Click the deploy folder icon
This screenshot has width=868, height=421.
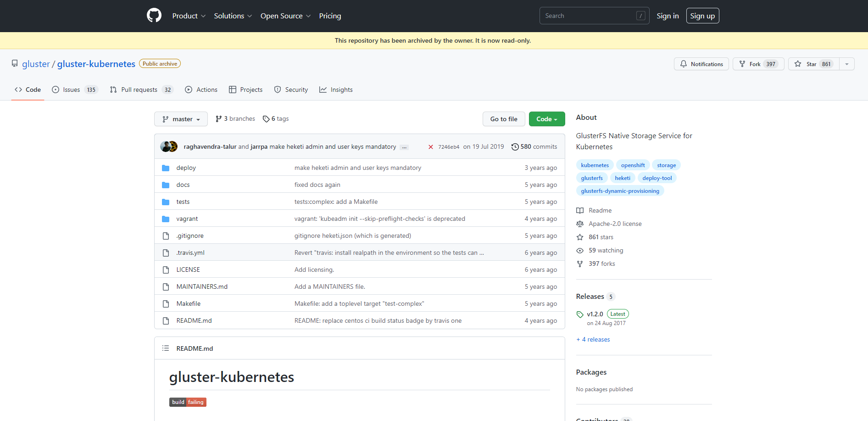coord(166,168)
